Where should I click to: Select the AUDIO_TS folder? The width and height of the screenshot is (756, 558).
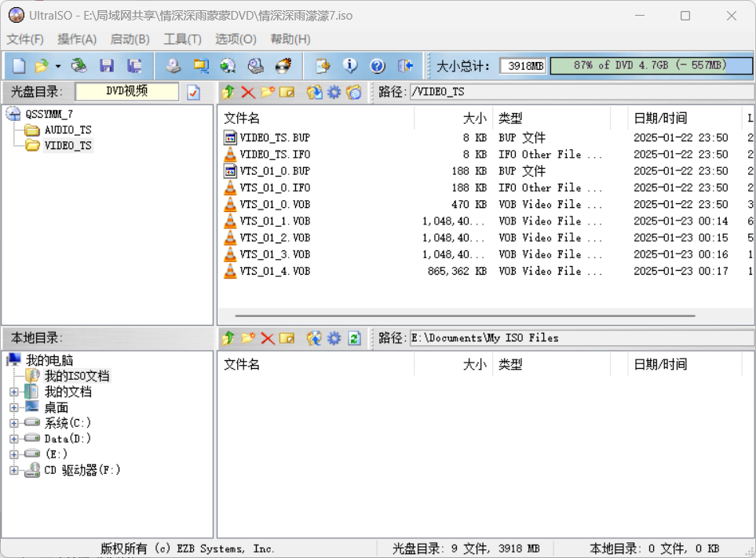pos(68,129)
